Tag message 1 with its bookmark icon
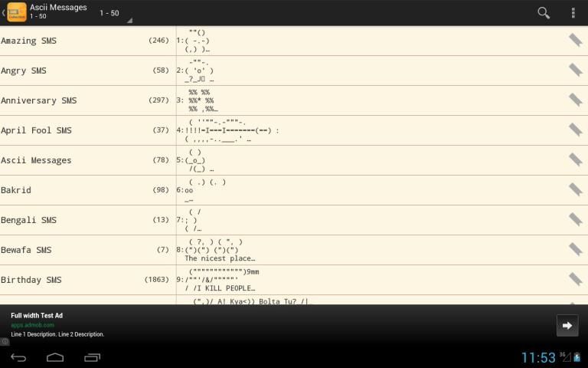The height and width of the screenshot is (368, 588). click(x=575, y=40)
